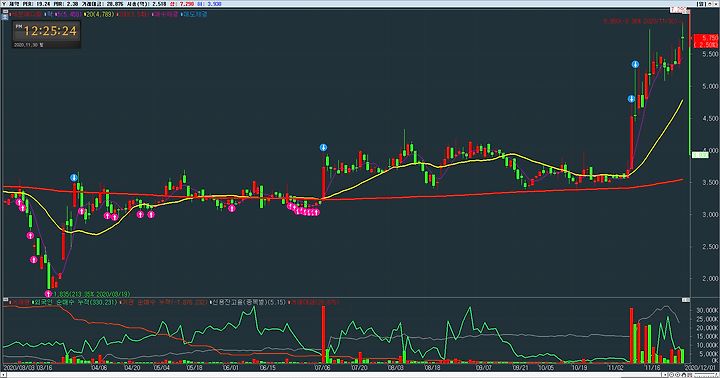The height and width of the screenshot is (378, 720).
Task: Click icon below the chart panel menu icon
Action: [5, 17]
